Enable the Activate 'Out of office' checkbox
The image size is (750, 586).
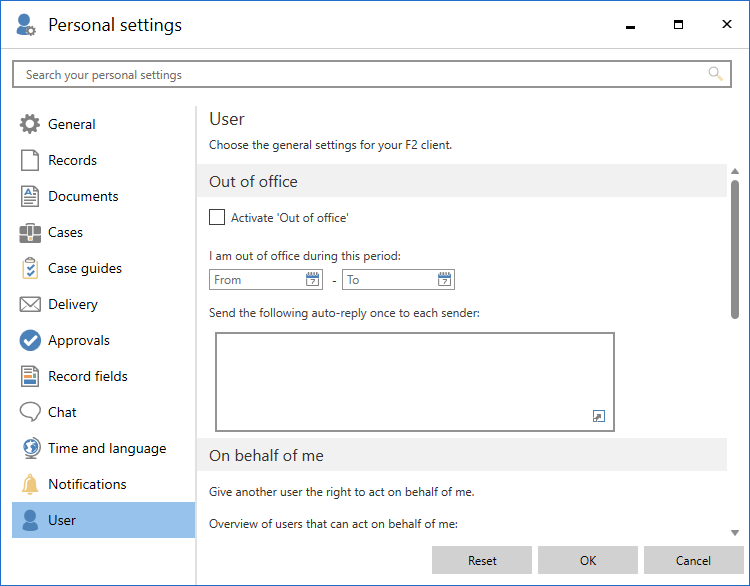pyautogui.click(x=217, y=217)
